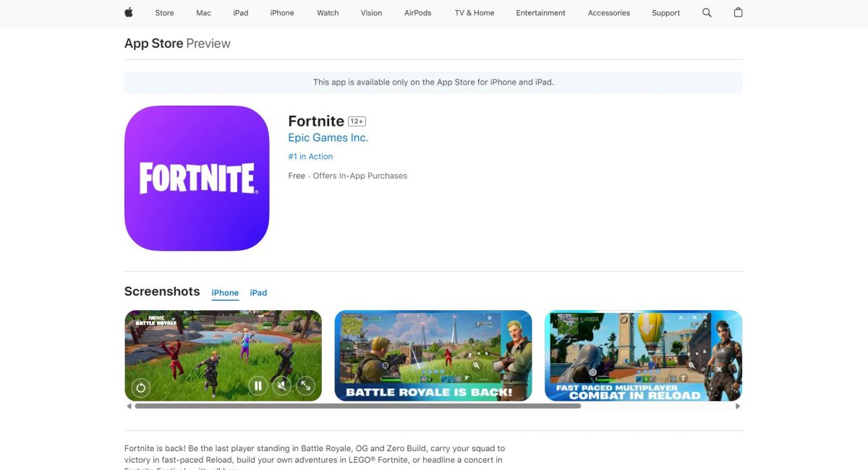Expand the preview video to fullscreen

pos(305,386)
